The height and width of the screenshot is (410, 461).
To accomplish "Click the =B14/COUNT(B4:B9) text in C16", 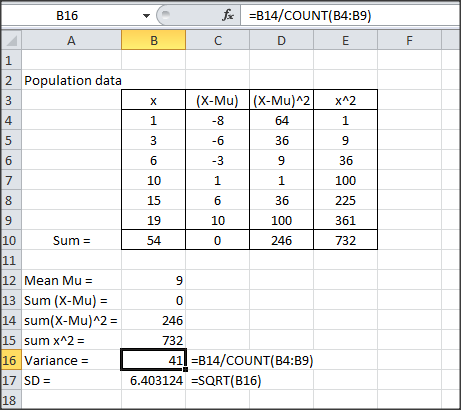I will tap(252, 360).
